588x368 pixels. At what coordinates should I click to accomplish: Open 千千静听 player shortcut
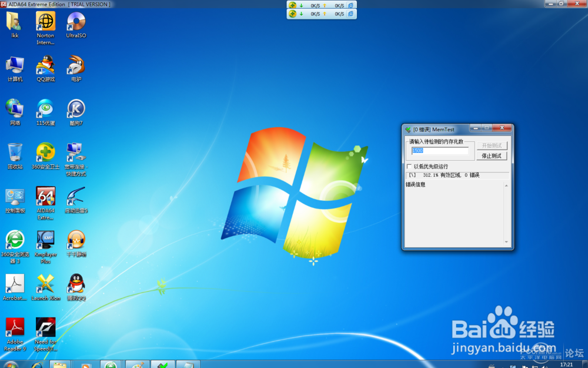76,244
